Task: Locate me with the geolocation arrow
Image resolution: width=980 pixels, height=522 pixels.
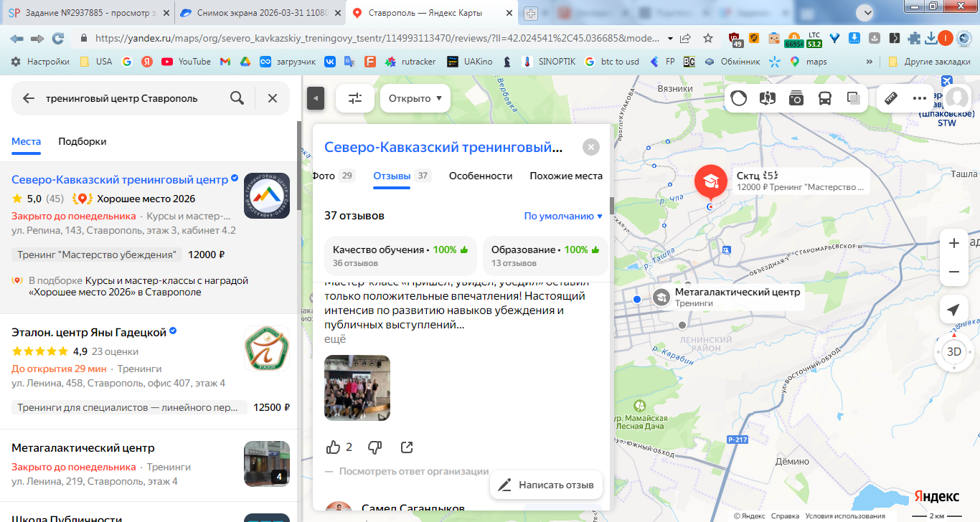Action: (x=953, y=310)
